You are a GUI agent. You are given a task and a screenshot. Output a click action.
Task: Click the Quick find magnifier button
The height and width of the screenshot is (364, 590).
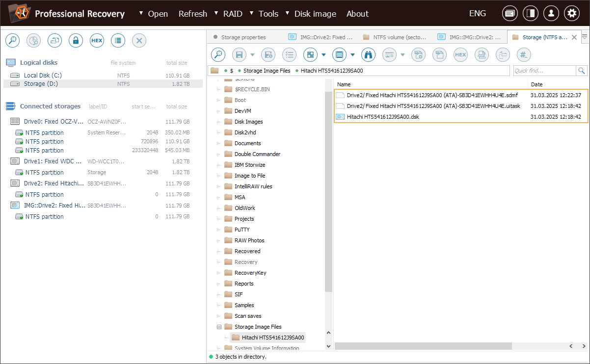pyautogui.click(x=582, y=71)
